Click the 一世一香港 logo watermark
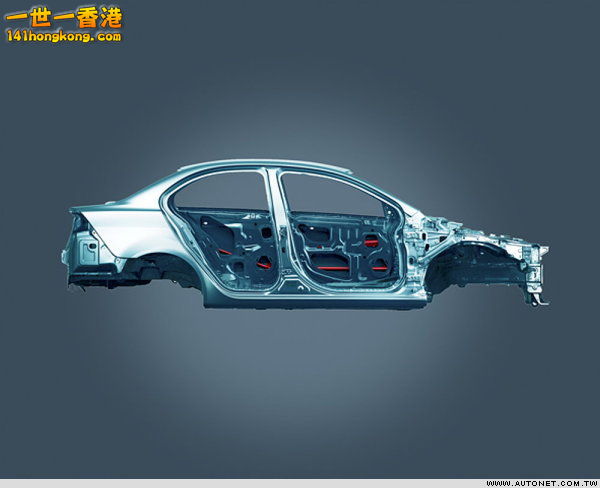This screenshot has width=600, height=488. tap(62, 16)
